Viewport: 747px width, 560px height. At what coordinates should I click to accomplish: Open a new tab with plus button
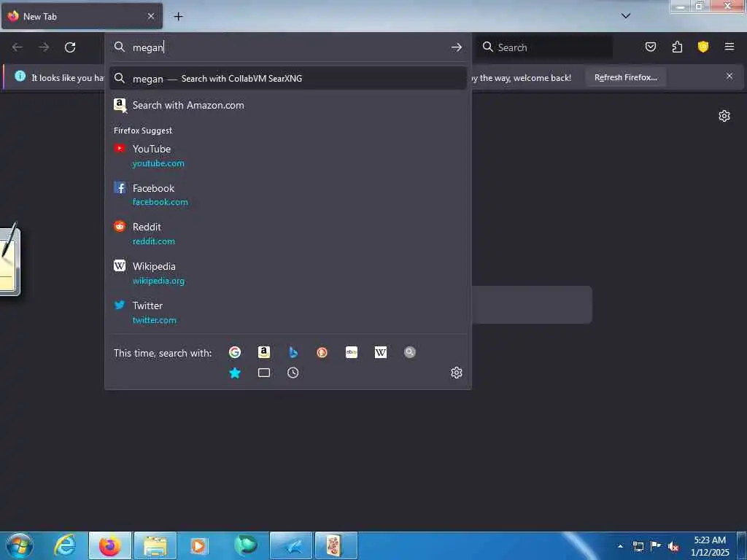pos(178,17)
